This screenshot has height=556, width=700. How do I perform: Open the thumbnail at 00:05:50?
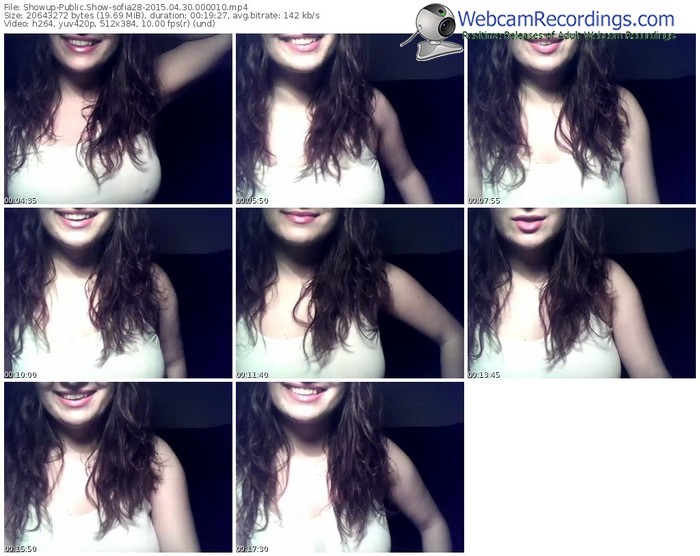coord(349,119)
